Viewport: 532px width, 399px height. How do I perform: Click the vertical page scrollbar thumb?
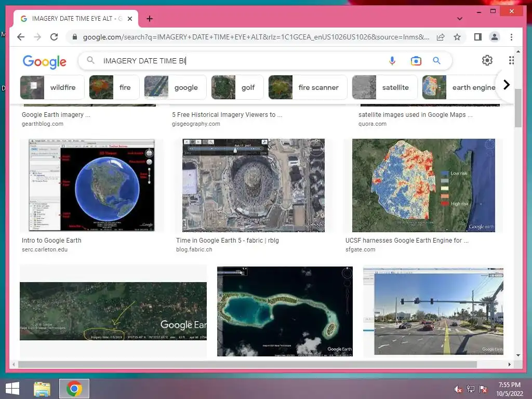tap(518, 108)
